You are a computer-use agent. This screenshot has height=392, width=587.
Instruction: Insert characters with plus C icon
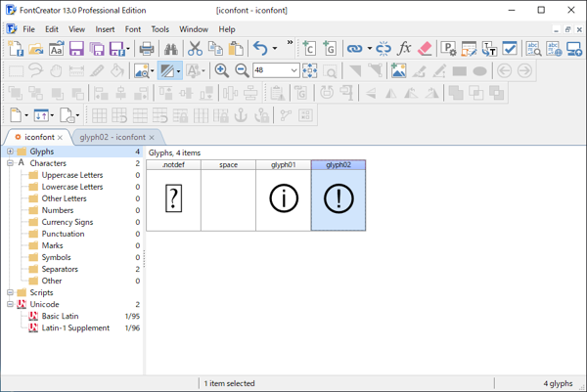coord(309,49)
